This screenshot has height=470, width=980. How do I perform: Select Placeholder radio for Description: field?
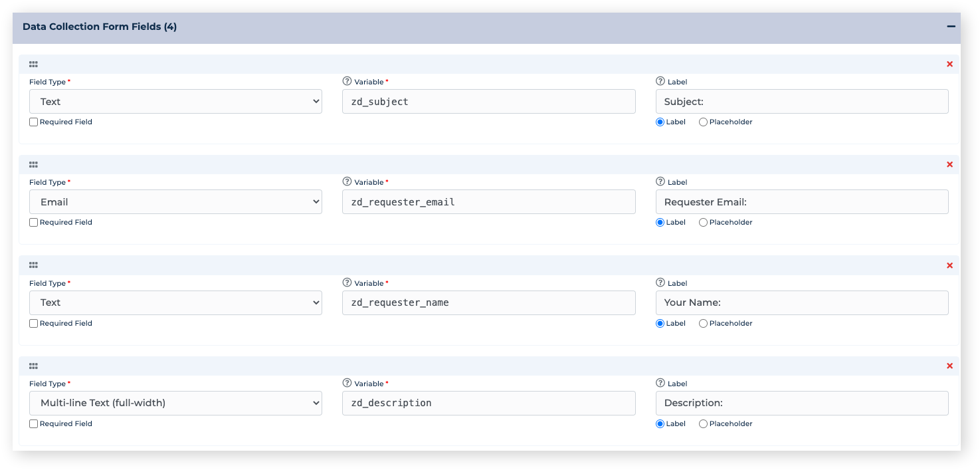(703, 424)
